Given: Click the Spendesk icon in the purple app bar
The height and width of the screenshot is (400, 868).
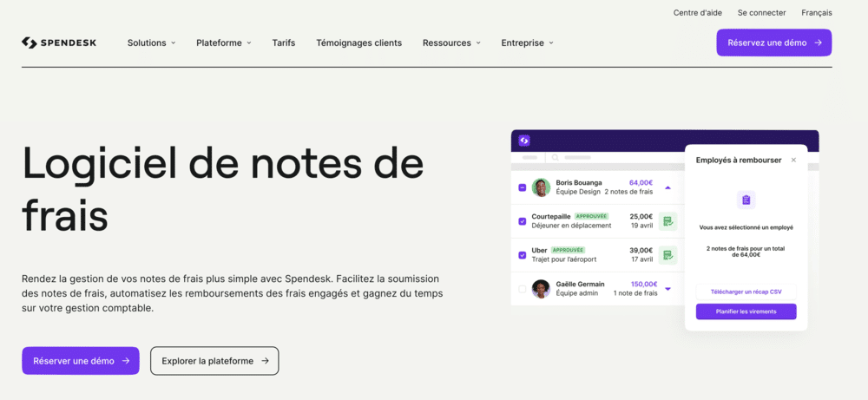Looking at the screenshot, I should [524, 141].
